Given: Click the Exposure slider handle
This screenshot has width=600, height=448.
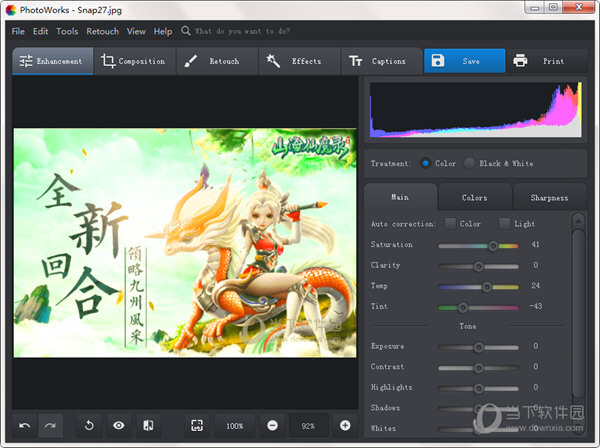Looking at the screenshot, I should click(478, 347).
